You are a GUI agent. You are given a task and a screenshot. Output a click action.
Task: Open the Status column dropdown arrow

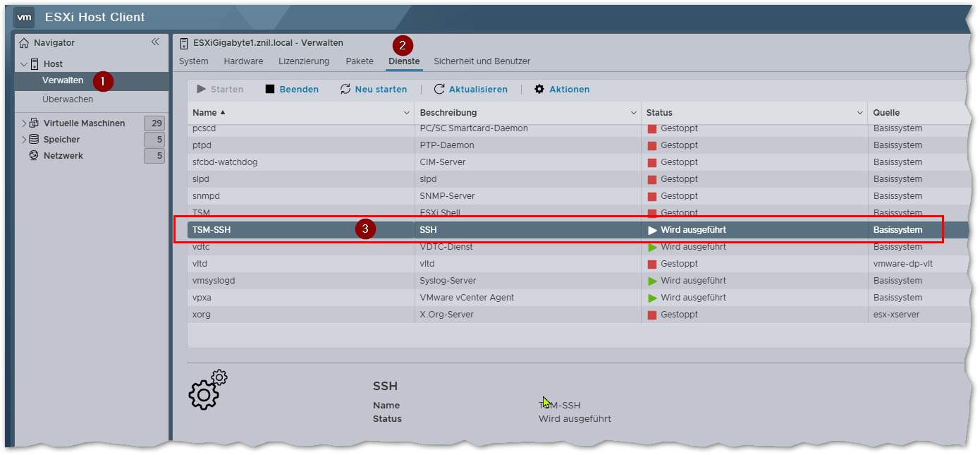tap(860, 113)
